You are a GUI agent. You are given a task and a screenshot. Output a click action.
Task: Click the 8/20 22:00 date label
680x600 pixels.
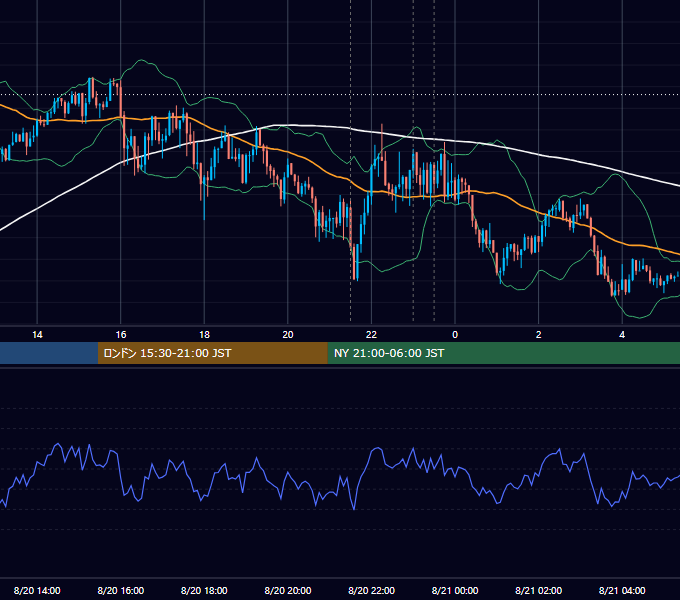coord(371,590)
